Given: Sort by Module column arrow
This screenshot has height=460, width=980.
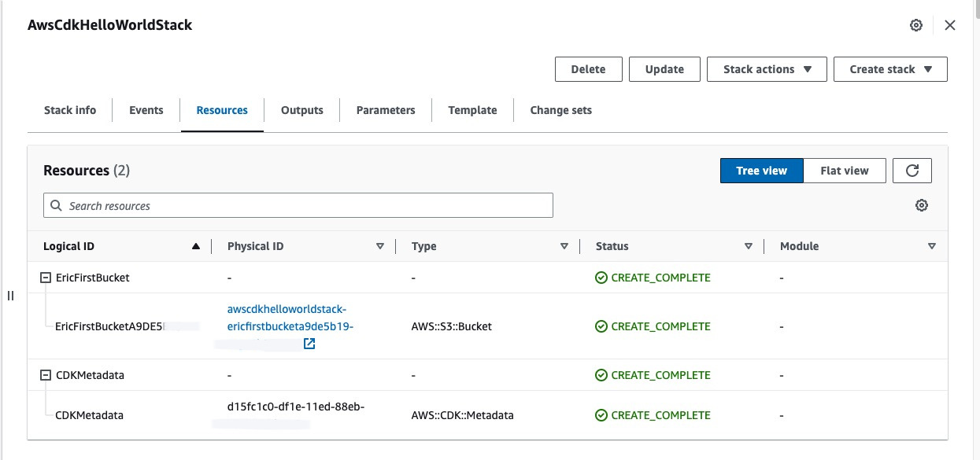Looking at the screenshot, I should click(932, 246).
